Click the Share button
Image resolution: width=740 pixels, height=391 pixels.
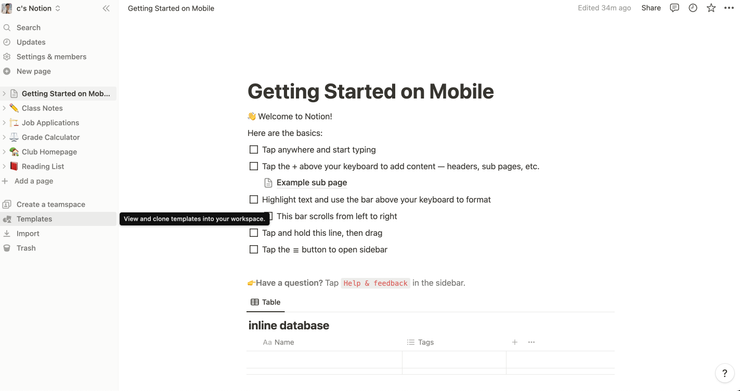click(651, 8)
